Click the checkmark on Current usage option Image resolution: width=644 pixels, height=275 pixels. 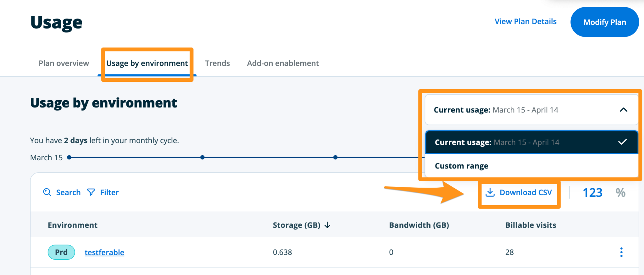(622, 142)
